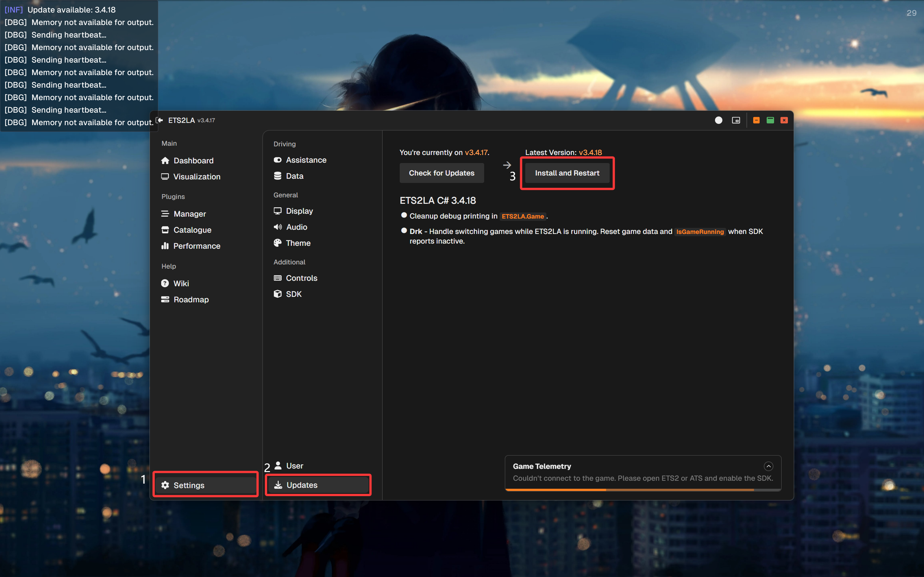Collapse the Game Telemetry card chevron
This screenshot has height=577, width=924.
click(x=768, y=466)
